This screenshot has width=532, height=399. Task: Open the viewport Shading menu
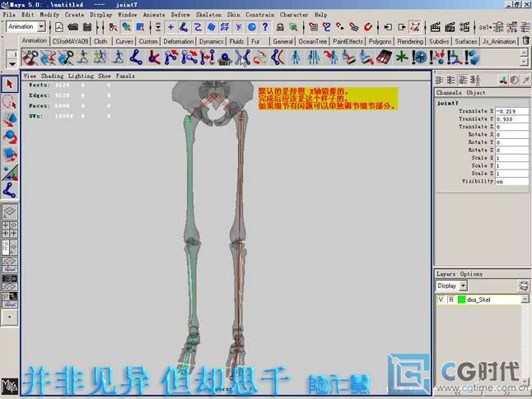pos(52,76)
